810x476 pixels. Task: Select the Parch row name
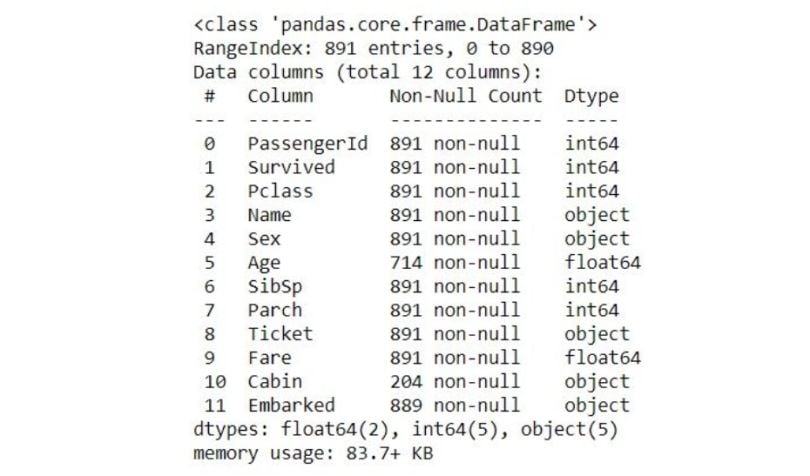[275, 310]
